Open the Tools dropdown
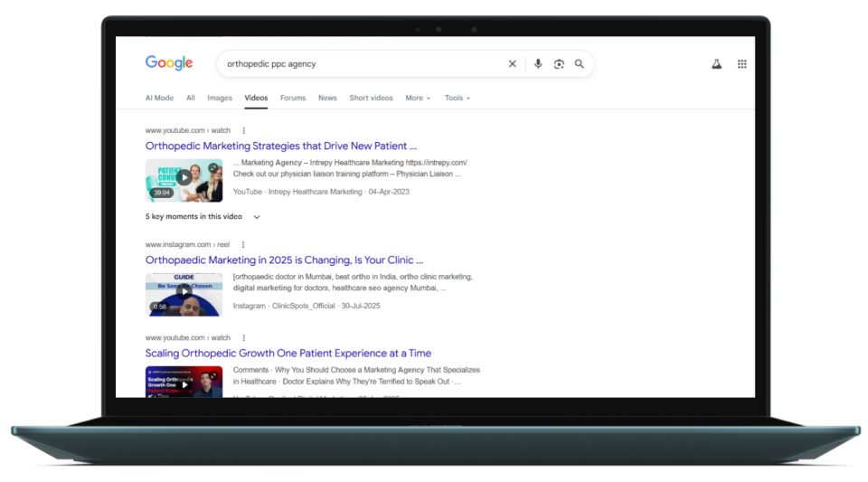868x482 pixels. point(458,98)
